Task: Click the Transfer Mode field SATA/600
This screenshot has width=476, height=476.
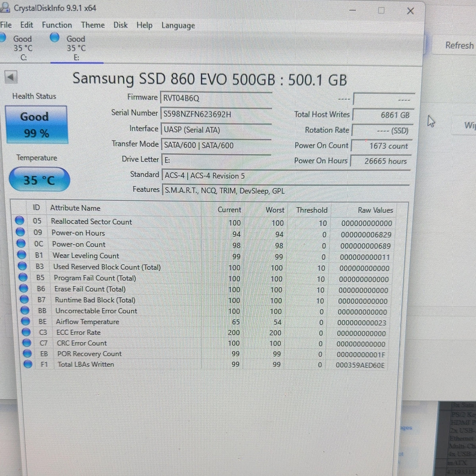Action: (216, 145)
